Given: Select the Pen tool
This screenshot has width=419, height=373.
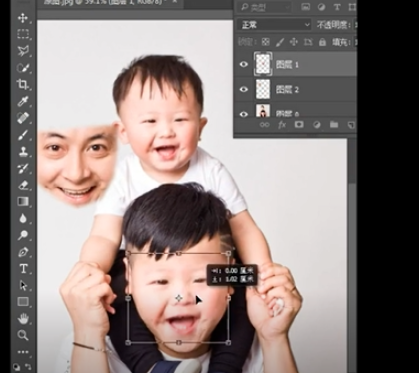Looking at the screenshot, I should click(x=23, y=252).
